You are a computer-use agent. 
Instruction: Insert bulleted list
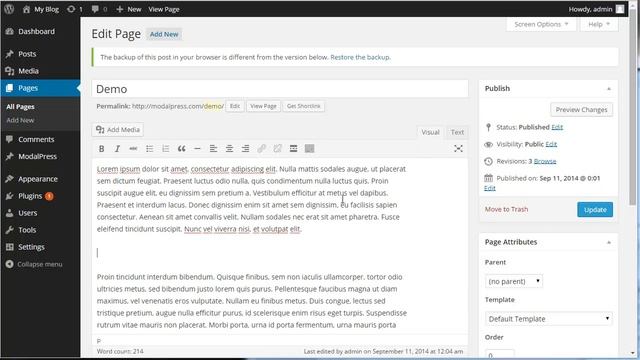point(149,149)
